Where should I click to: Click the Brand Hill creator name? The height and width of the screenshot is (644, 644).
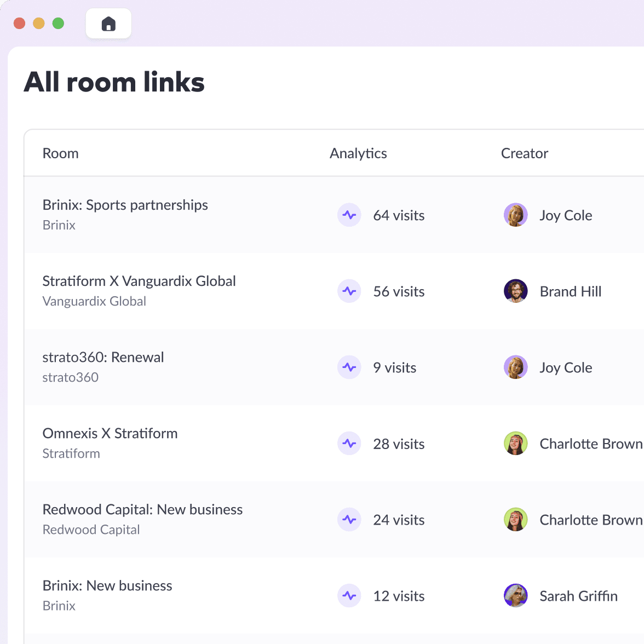[x=571, y=291]
